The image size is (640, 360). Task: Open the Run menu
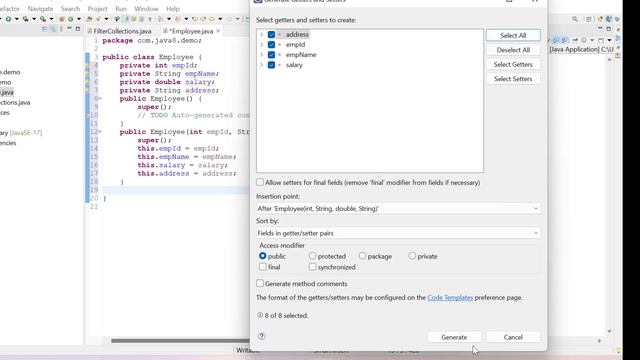click(121, 9)
